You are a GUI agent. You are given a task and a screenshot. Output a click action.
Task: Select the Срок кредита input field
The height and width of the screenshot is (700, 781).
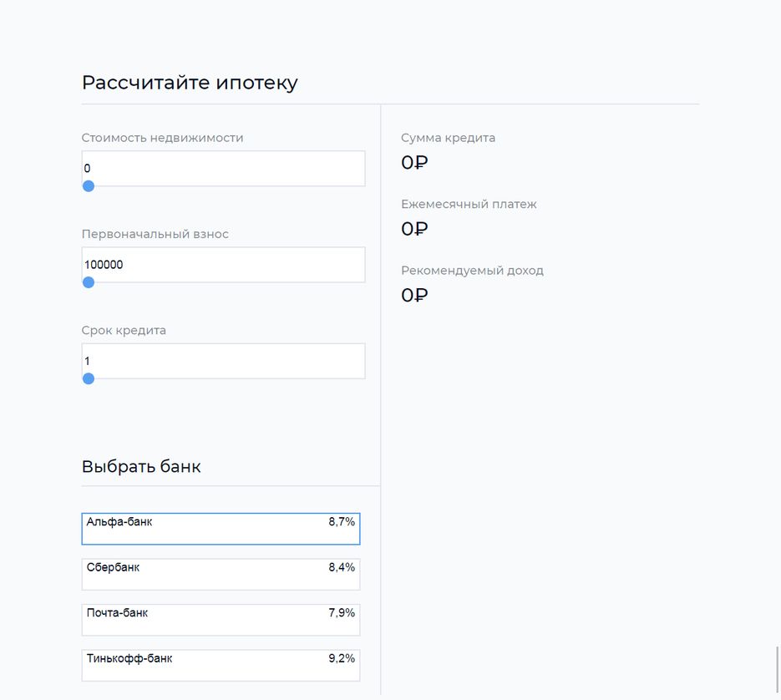point(223,361)
